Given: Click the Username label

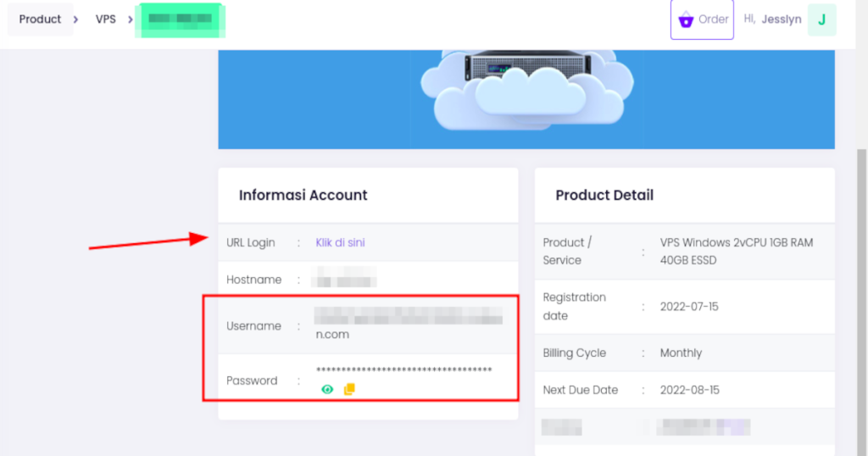Looking at the screenshot, I should [253, 326].
